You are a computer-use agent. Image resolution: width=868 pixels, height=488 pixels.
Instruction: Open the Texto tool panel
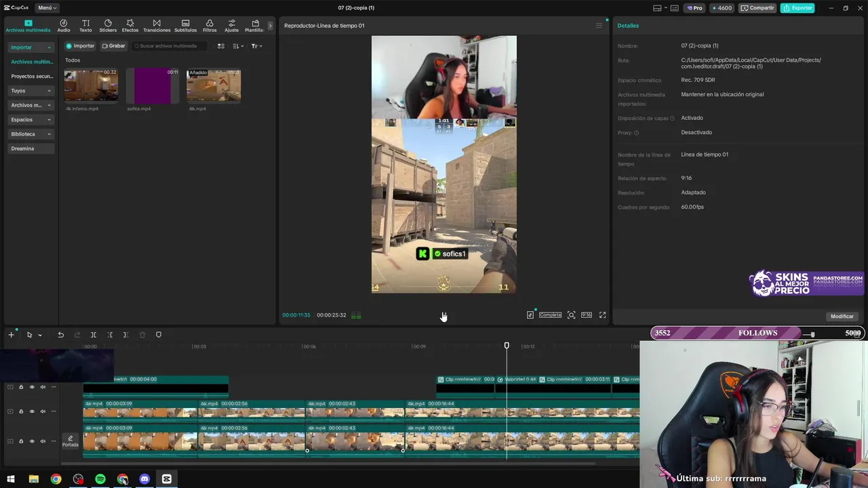click(85, 26)
